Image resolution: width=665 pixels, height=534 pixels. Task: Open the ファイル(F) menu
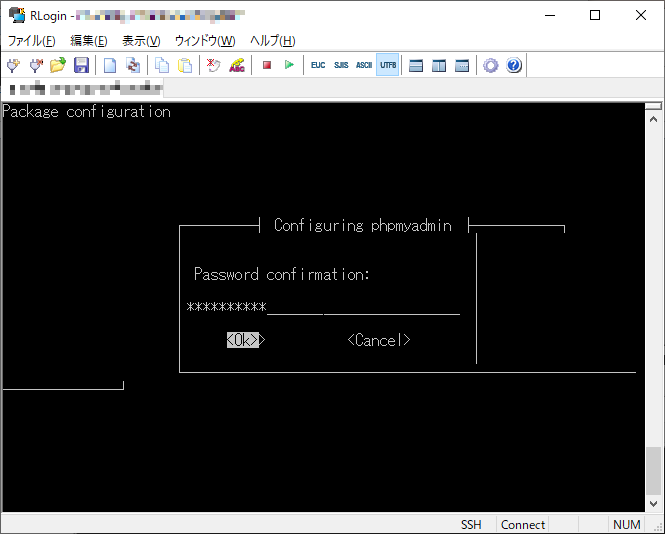(x=32, y=41)
